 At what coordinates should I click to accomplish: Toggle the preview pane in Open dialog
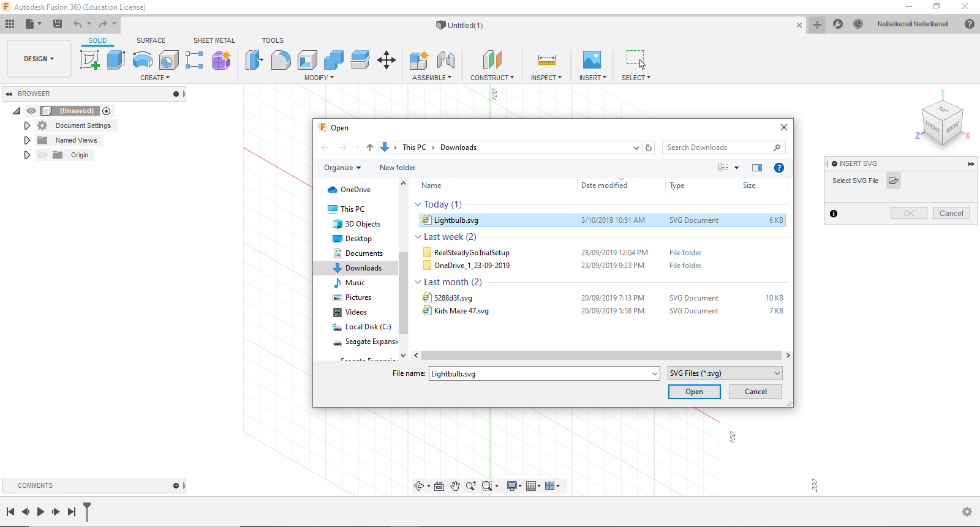coord(757,168)
